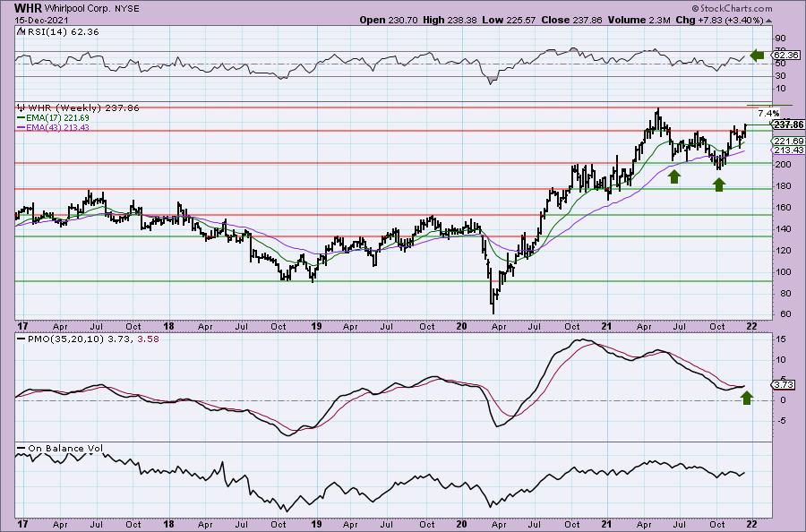Click year 21 on the price panel time axis
The image size is (806, 532).
pyautogui.click(x=606, y=326)
